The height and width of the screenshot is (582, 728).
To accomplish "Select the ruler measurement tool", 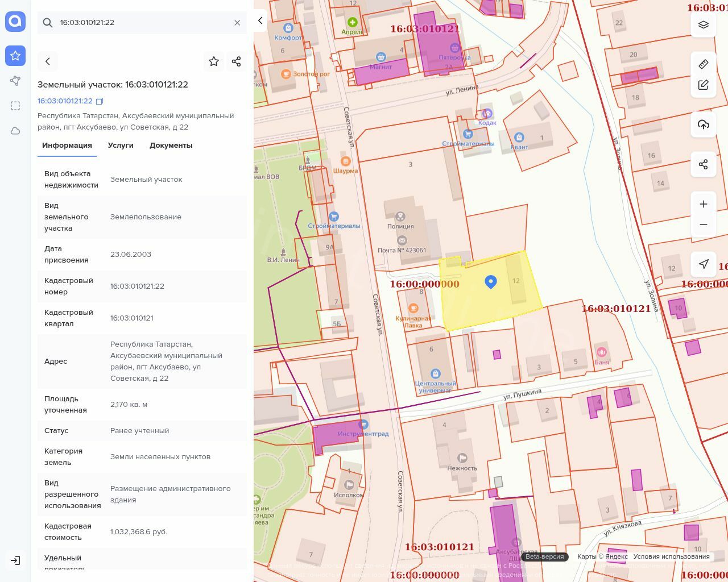I will [704, 64].
